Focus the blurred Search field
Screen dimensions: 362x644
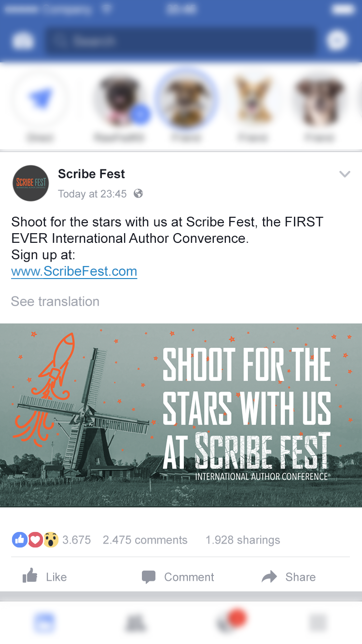point(181,42)
